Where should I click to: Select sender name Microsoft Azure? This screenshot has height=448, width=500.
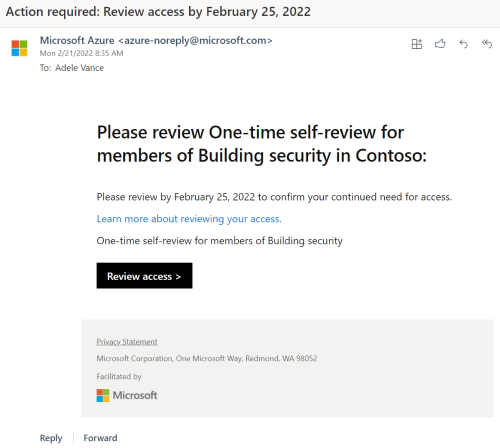pos(77,40)
